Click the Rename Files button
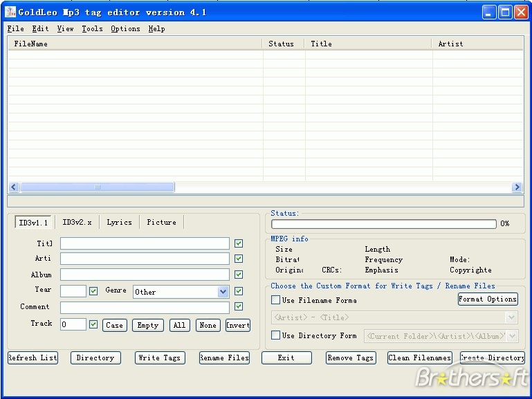This screenshot has width=532, height=399. 224,358
